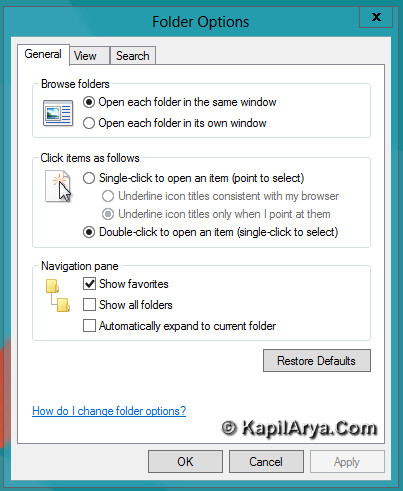Viewport: 403px width, 491px height.
Task: Open the General tab
Action: 43,54
